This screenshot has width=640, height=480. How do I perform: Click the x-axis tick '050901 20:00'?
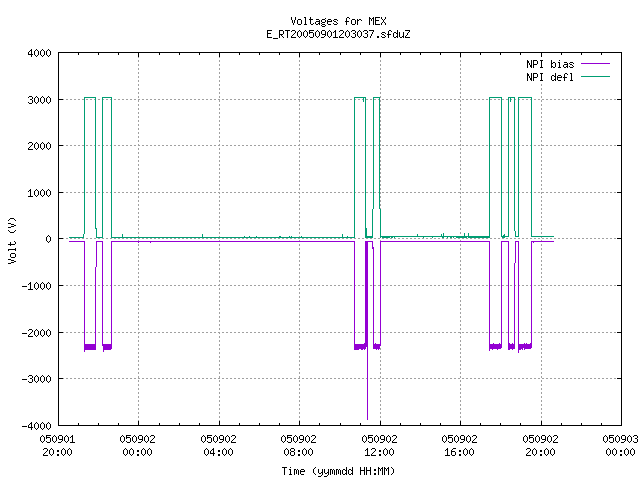pyautogui.click(x=58, y=446)
